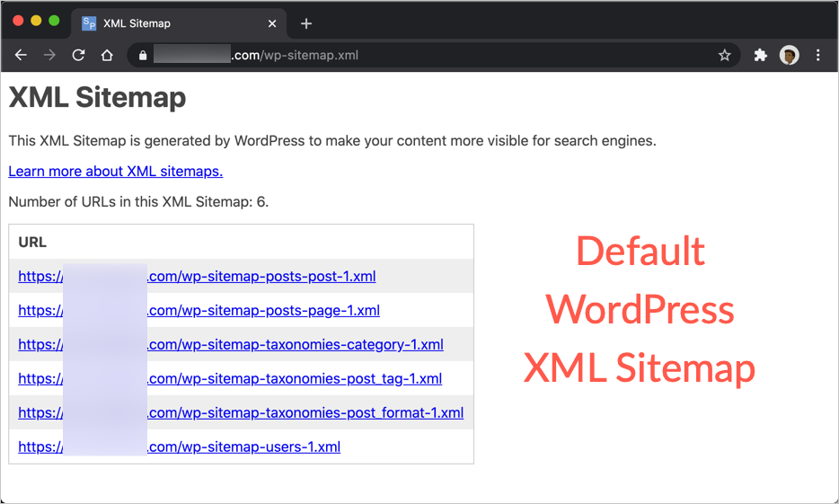Viewport: 839px width, 504px height.
Task: Click the XML Sitemap page heading
Action: (x=97, y=97)
